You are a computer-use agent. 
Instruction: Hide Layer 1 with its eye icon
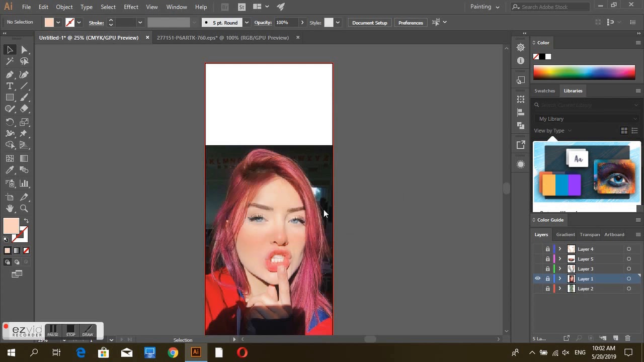[x=537, y=279]
